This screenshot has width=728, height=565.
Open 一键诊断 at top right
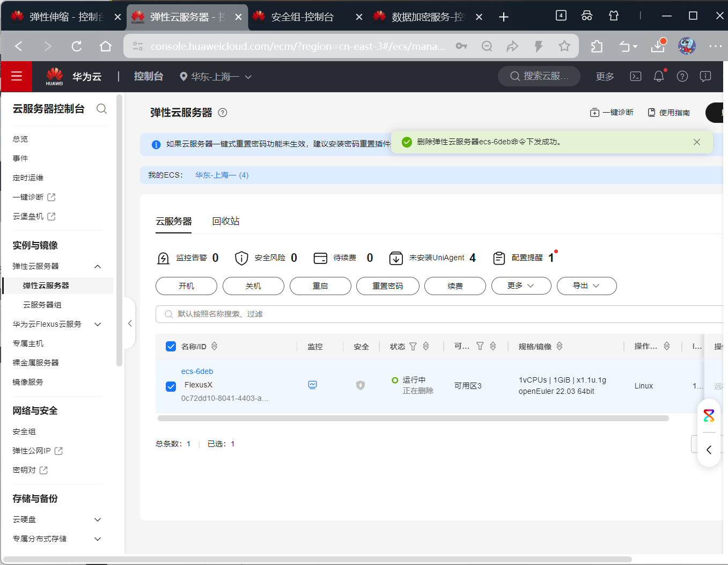612,113
